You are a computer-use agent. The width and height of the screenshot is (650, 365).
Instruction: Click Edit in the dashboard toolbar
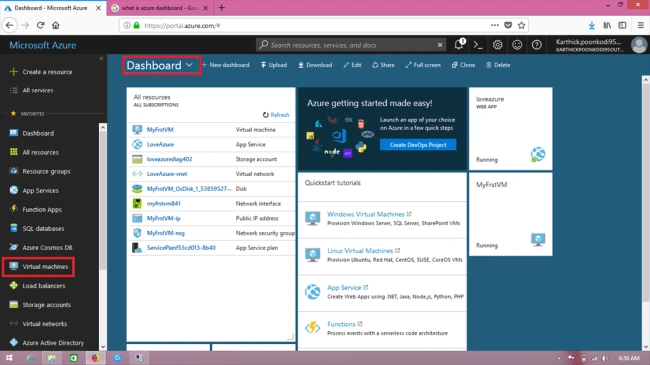352,65
